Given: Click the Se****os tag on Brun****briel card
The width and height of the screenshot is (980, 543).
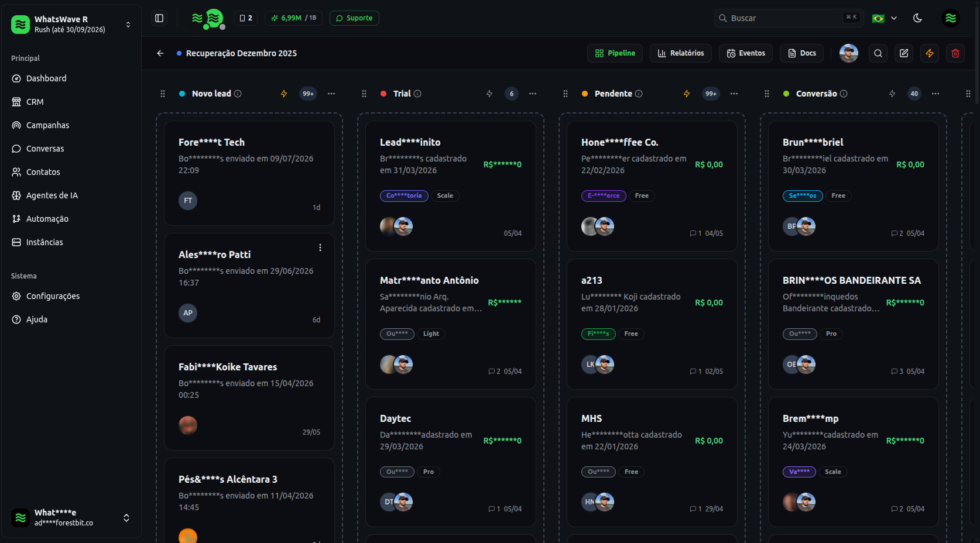Looking at the screenshot, I should (x=803, y=196).
